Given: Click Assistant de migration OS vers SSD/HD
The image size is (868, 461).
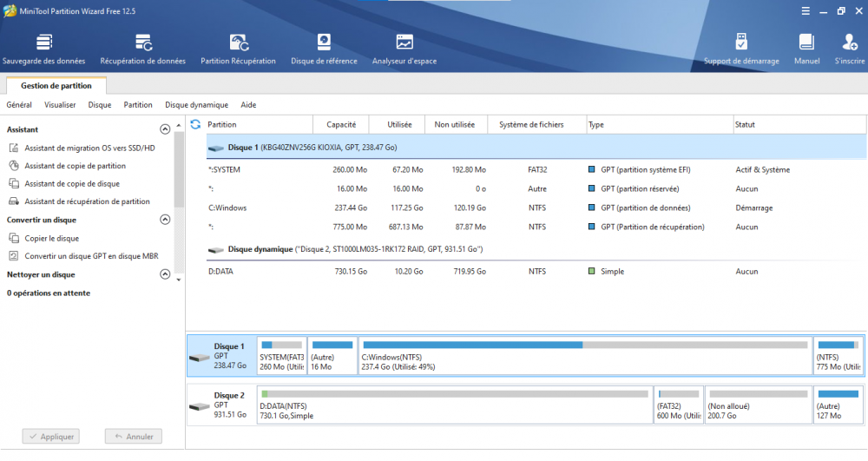Looking at the screenshot, I should pos(89,148).
